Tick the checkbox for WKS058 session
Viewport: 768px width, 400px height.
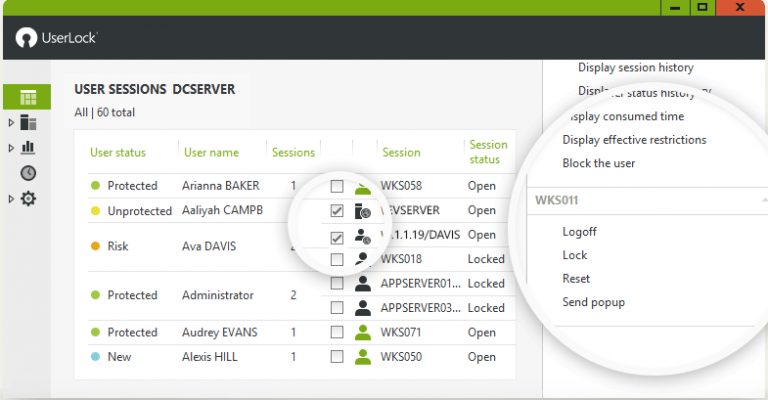point(337,186)
